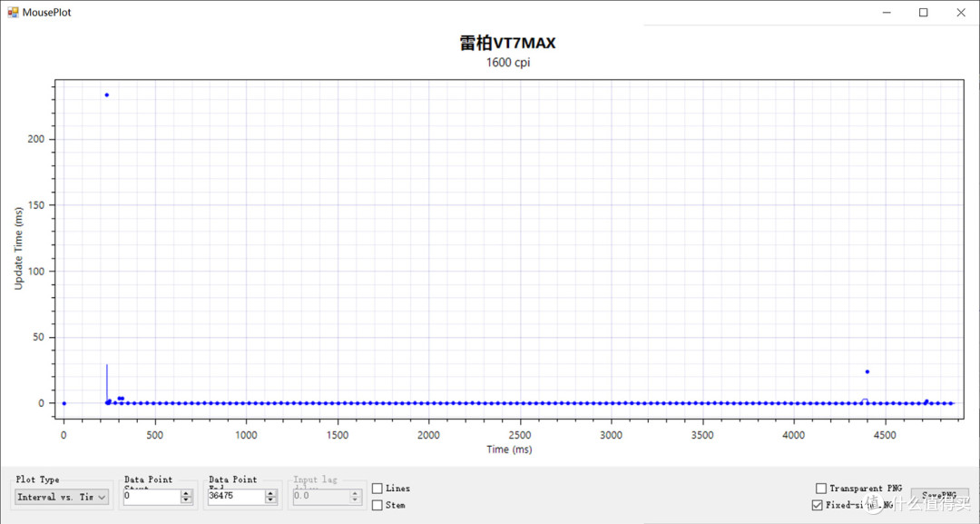Click the SavePNG button

coord(939,495)
